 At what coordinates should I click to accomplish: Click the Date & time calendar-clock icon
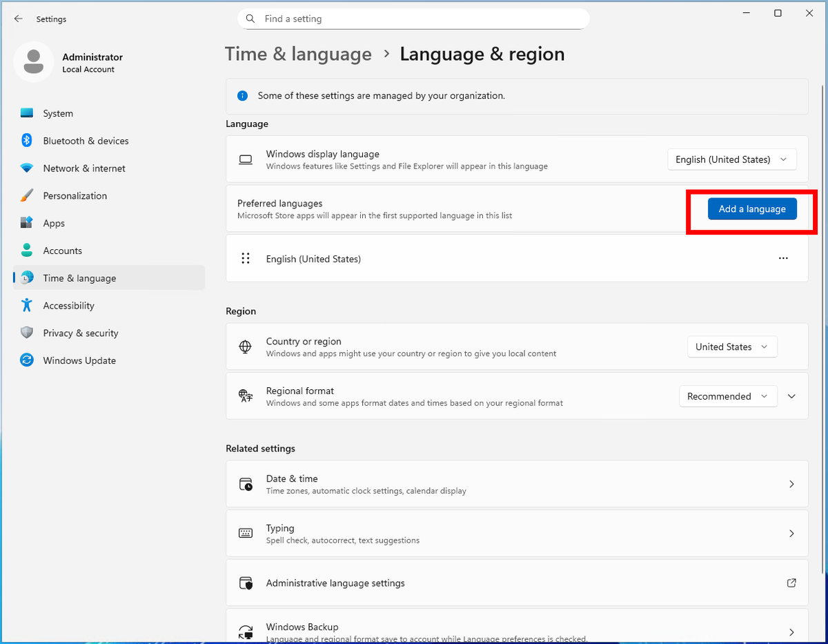pyautogui.click(x=246, y=484)
